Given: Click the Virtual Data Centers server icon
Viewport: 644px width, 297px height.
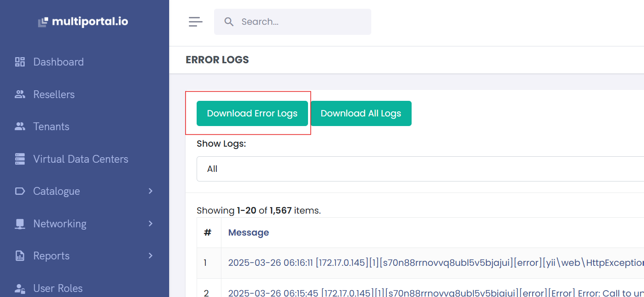Looking at the screenshot, I should point(20,159).
